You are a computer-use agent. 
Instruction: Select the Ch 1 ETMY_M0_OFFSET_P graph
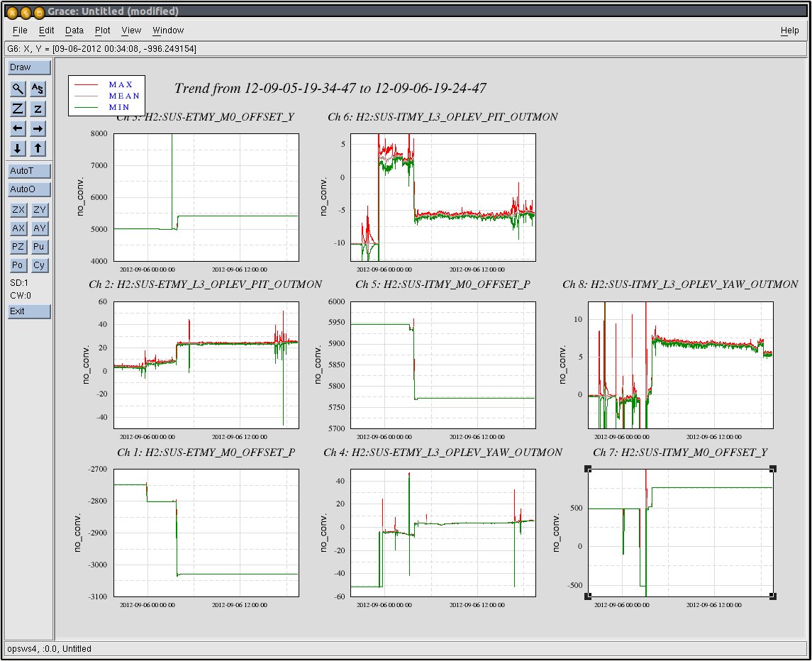click(x=206, y=533)
